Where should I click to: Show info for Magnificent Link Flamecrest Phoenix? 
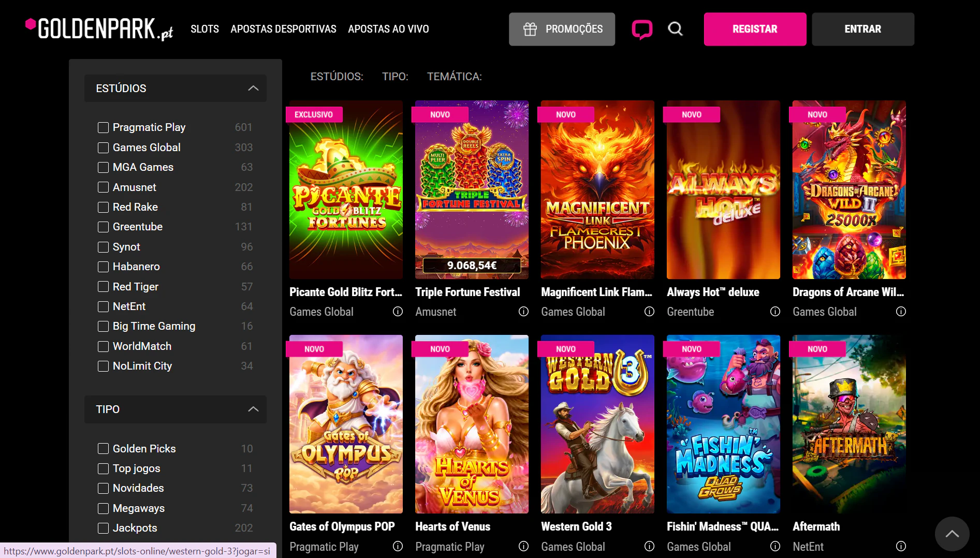click(649, 312)
